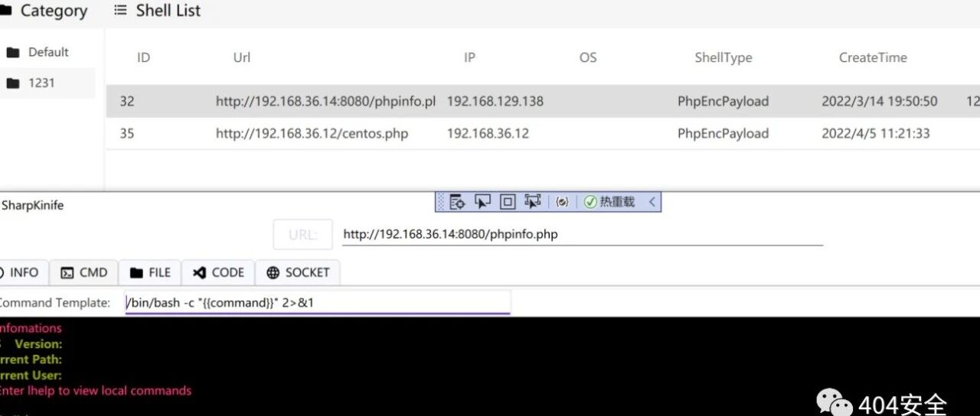Click the Command Template input field
The image size is (980, 416).
318,302
